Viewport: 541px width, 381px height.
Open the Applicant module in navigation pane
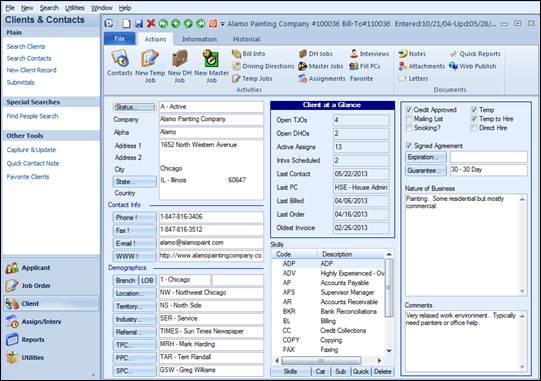pos(51,268)
